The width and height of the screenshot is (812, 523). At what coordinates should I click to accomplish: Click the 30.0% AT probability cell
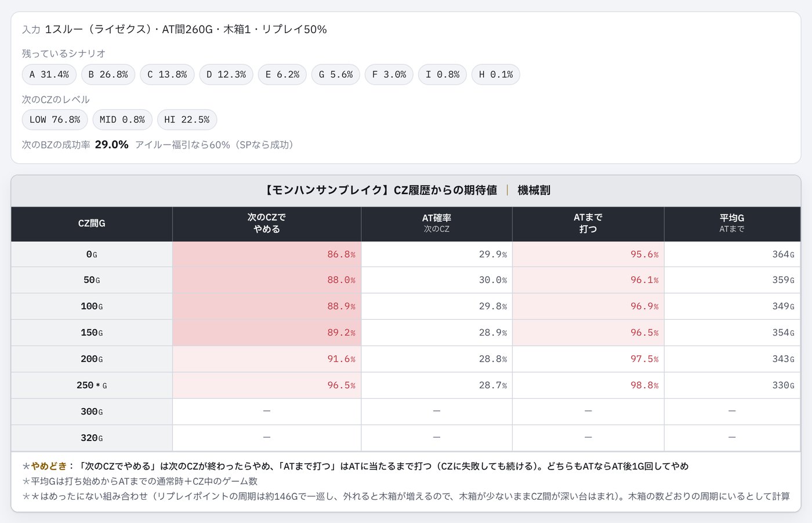click(x=437, y=280)
